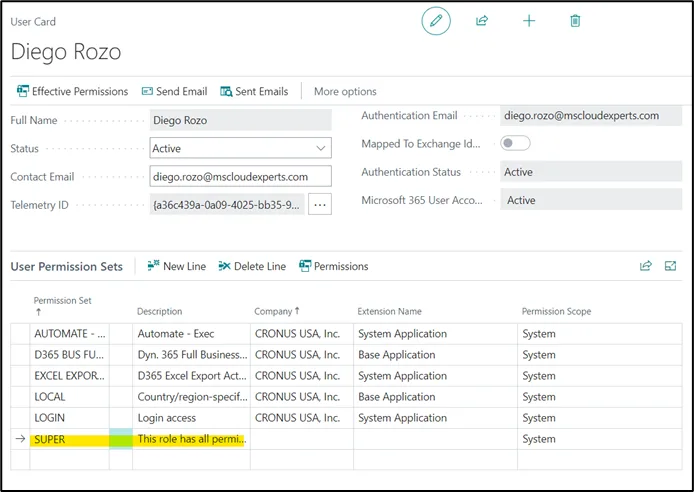Click 'Automate - Exec' description cell
694x492 pixels.
[191, 334]
